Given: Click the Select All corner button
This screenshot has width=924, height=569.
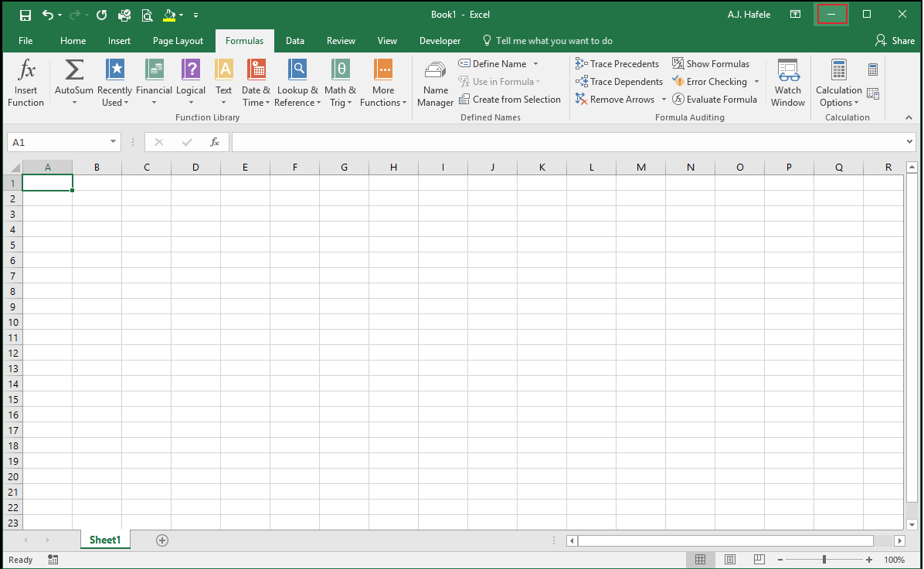Looking at the screenshot, I should click(x=14, y=168).
